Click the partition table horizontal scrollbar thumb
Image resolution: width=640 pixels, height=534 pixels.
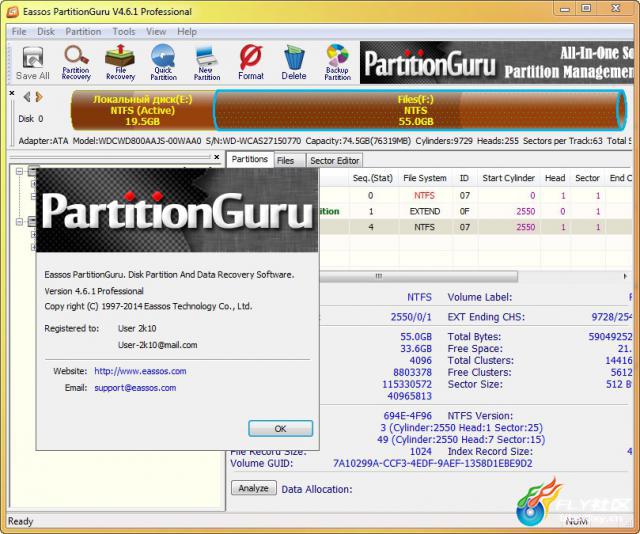coord(418,276)
